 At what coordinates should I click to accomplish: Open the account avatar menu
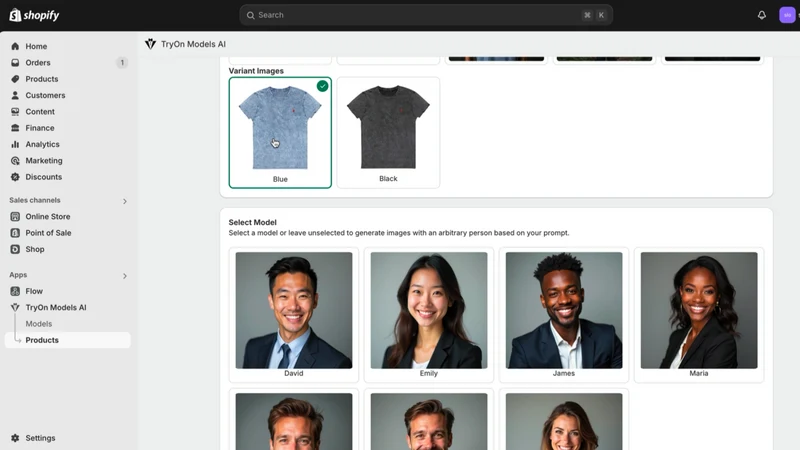[787, 15]
